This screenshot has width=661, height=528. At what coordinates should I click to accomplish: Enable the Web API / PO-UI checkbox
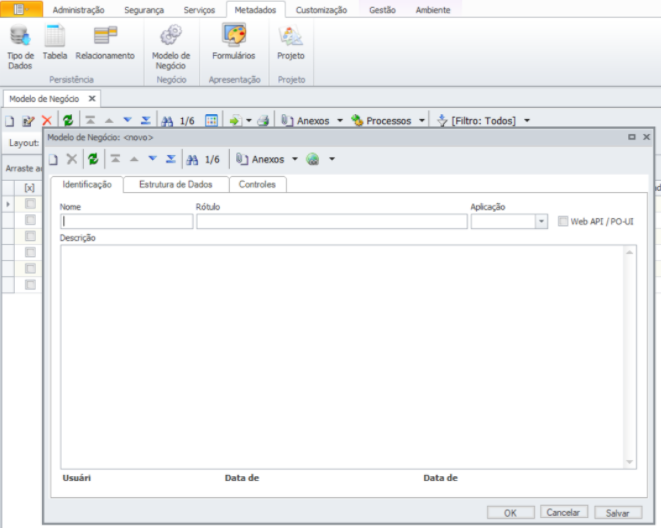563,221
